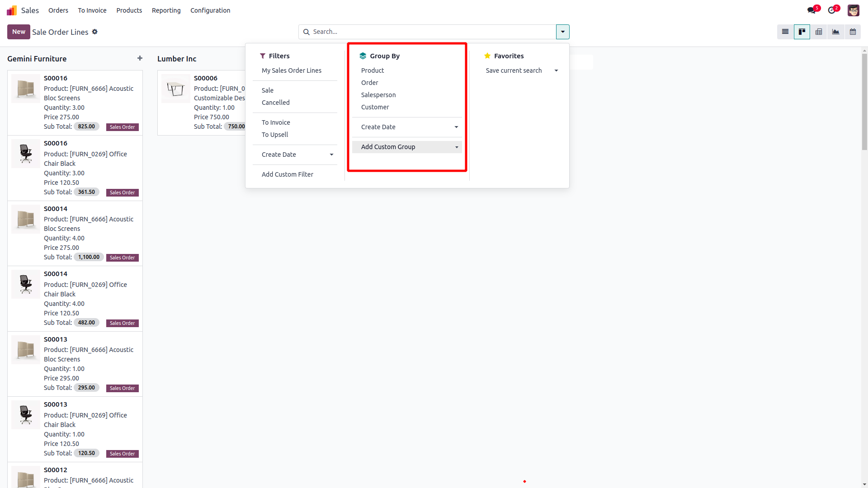This screenshot has height=488, width=868.
Task: Open calendar view icon
Action: click(x=853, y=32)
